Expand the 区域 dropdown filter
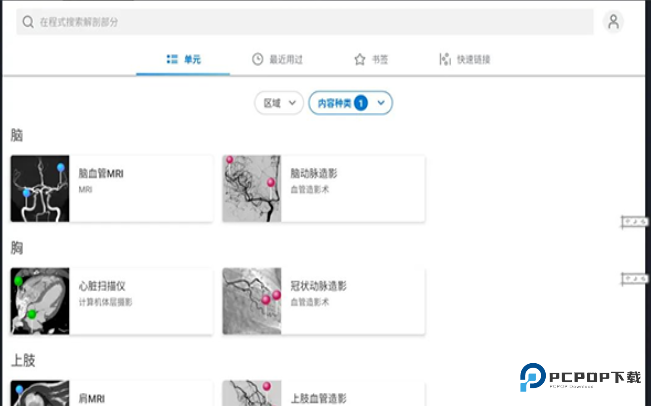 [279, 103]
